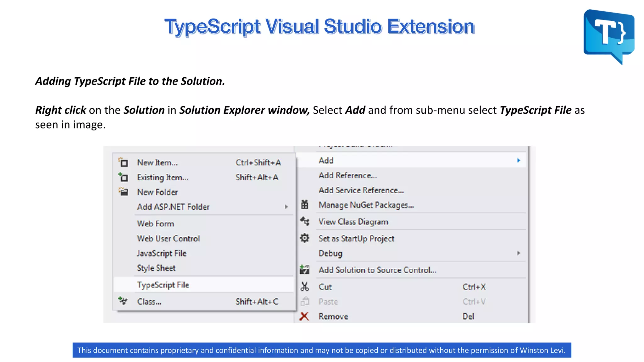Select JavaScript File menu entry
Screen dimensions: 644x362
[204, 253]
